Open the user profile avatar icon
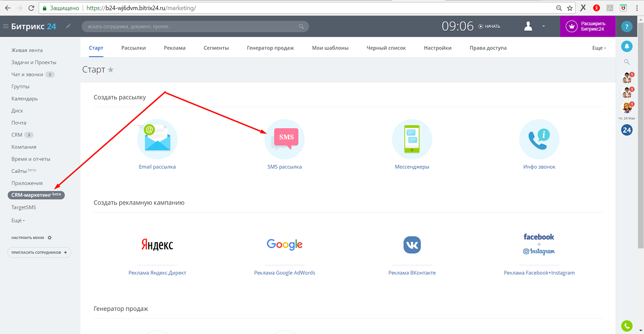Image resolution: width=644 pixels, height=334 pixels. pos(529,26)
